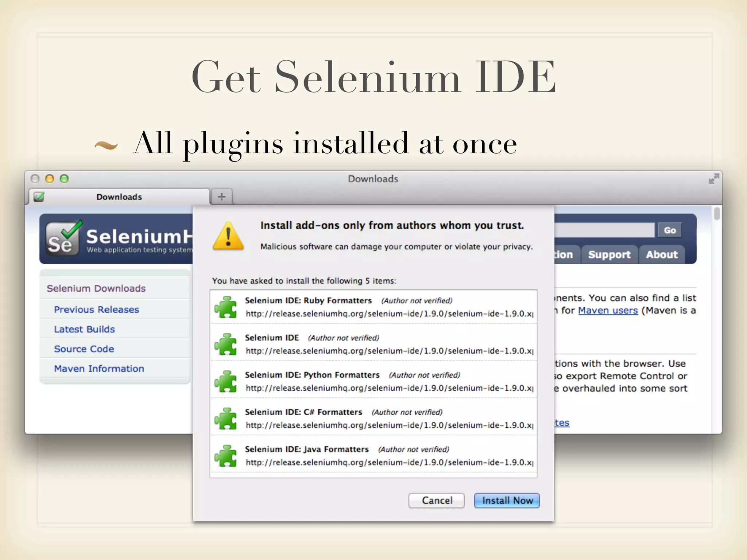The image size is (747, 560).
Task: Click the yellow warning triangle icon
Action: pyautogui.click(x=228, y=236)
